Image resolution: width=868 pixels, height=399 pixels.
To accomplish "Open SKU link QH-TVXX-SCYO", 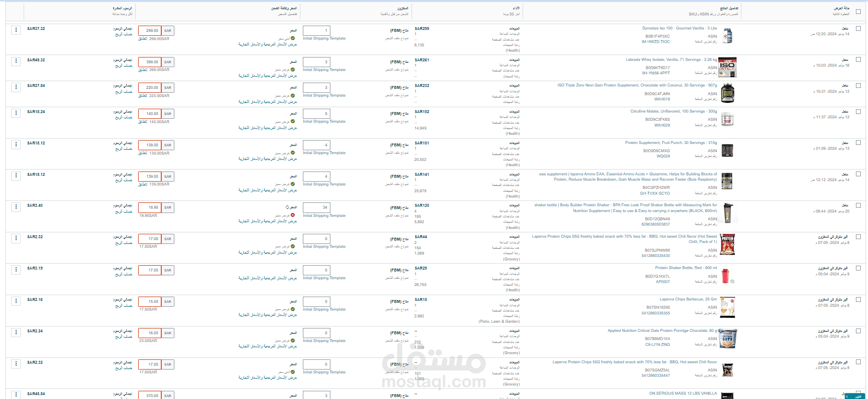I will (x=655, y=193).
